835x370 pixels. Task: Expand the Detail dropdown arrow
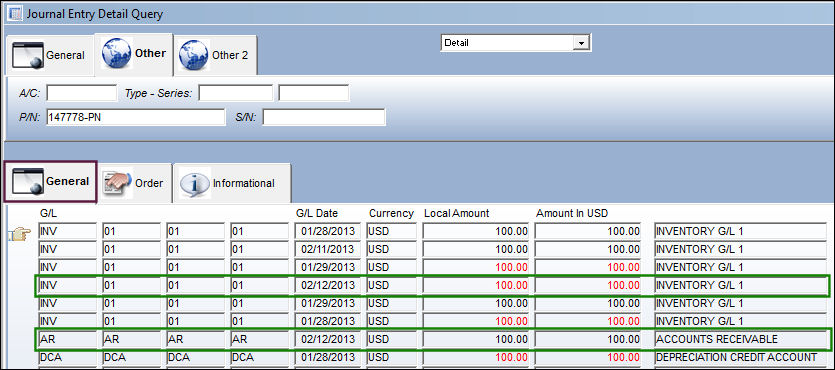581,43
